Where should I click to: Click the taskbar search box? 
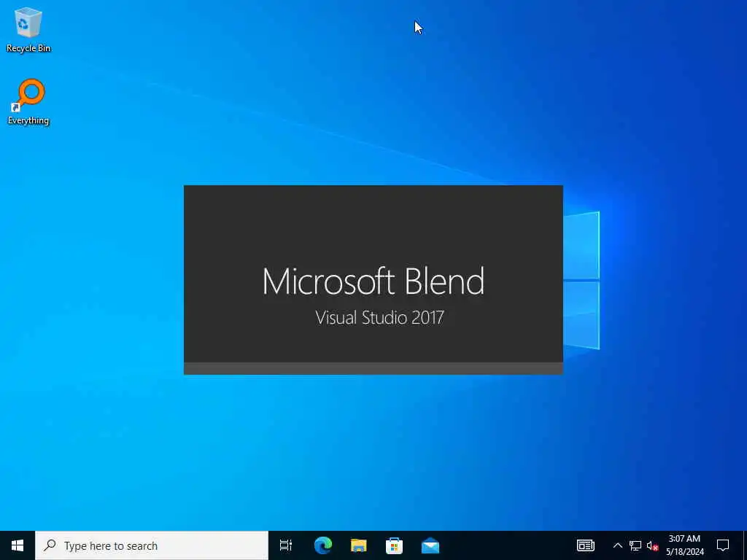tap(152, 545)
